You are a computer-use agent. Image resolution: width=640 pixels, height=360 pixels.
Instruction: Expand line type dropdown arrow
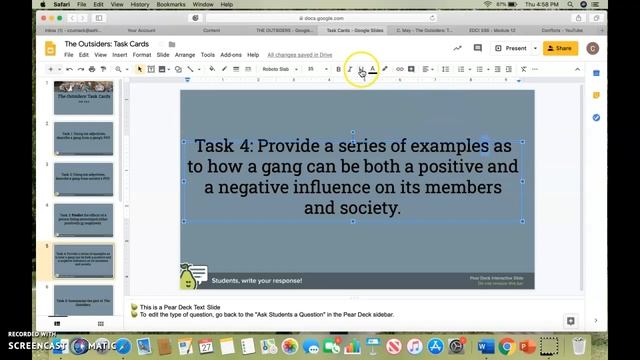199,69
